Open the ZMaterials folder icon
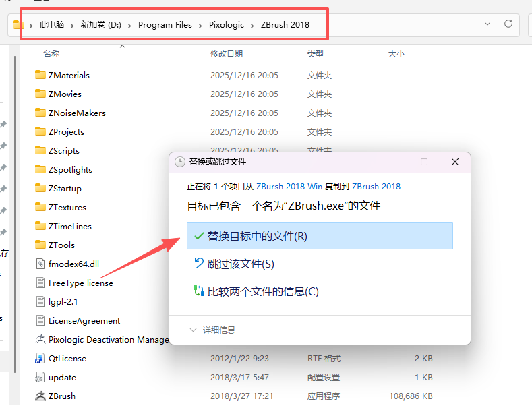This screenshot has height=414, width=532. pyautogui.click(x=40, y=76)
